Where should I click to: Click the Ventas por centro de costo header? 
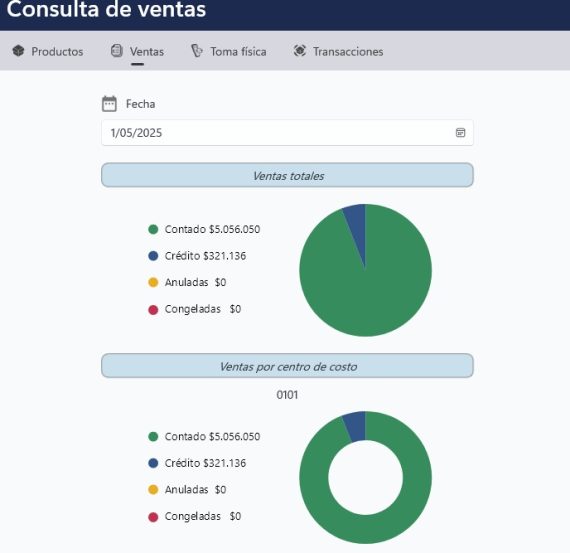pos(287,366)
